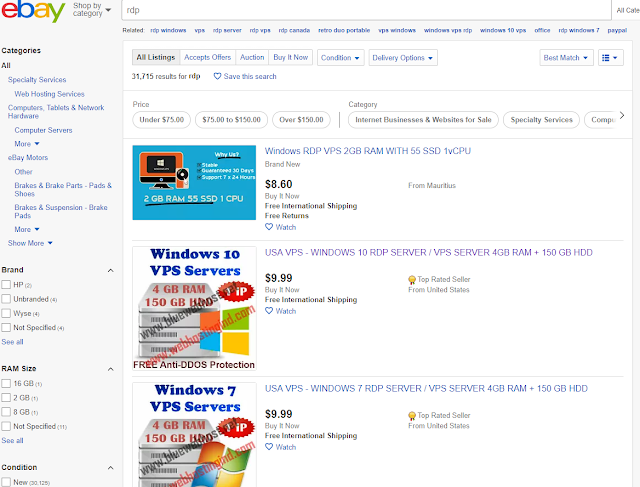
Task: Click eBay Motors category link
Action: (x=28, y=158)
